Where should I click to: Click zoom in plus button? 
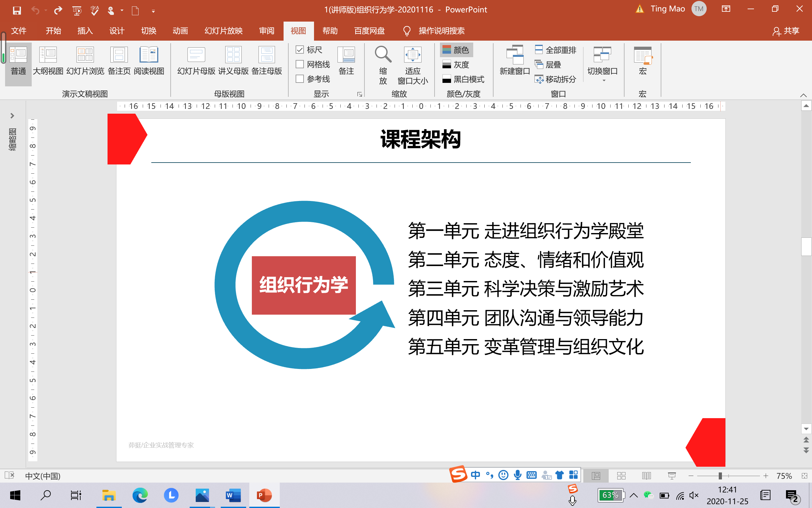click(x=766, y=476)
